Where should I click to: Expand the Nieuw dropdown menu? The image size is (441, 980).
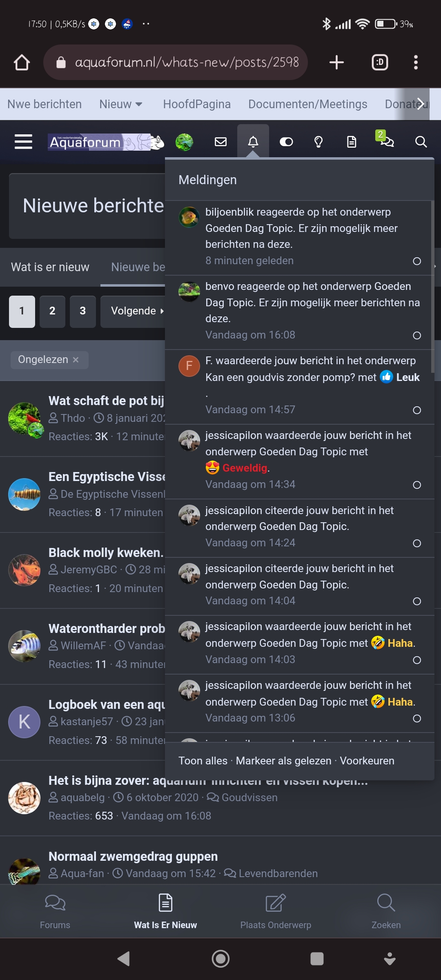[121, 104]
